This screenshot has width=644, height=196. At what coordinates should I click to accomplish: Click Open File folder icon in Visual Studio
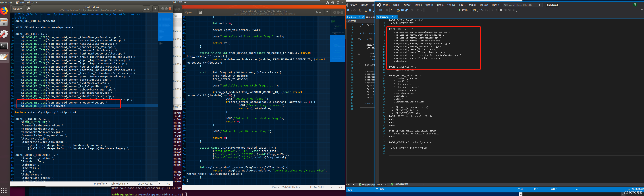coord(398,10)
